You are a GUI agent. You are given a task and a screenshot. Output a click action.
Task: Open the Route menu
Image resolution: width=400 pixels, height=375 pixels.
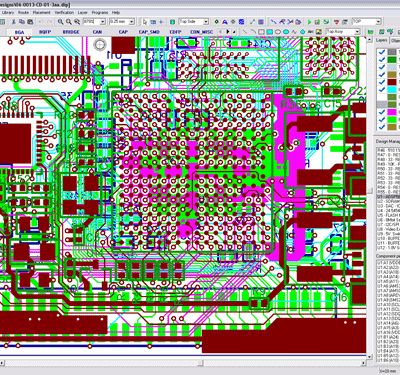[x=23, y=12]
